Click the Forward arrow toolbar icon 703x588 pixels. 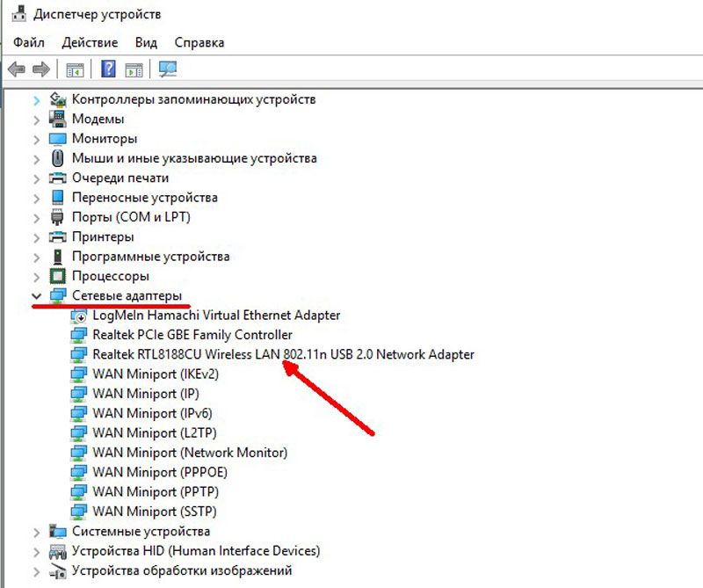41,69
